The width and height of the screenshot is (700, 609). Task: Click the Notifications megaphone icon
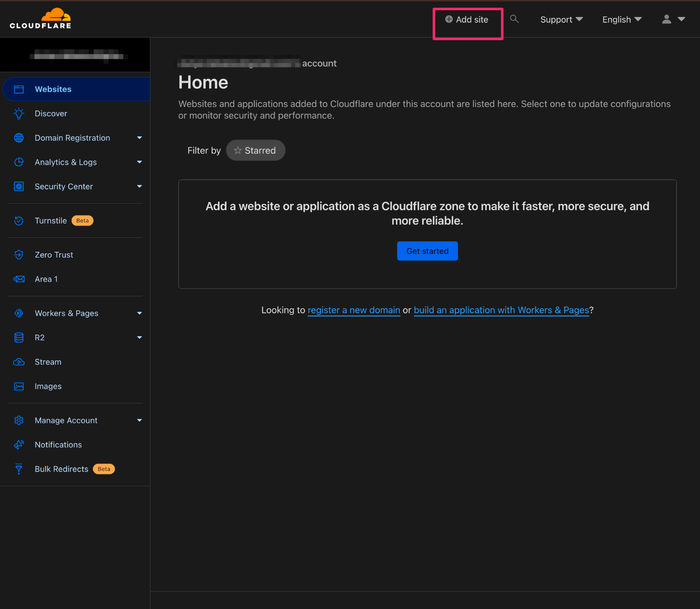coord(19,444)
